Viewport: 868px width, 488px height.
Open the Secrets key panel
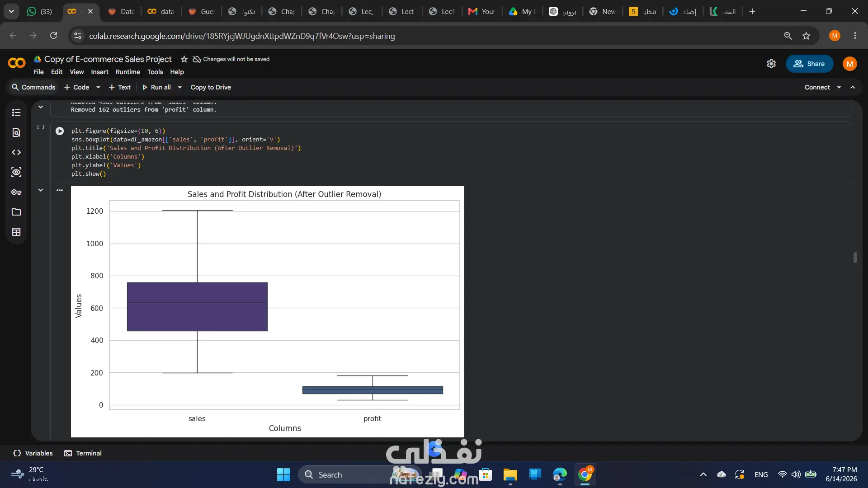pyautogui.click(x=16, y=192)
